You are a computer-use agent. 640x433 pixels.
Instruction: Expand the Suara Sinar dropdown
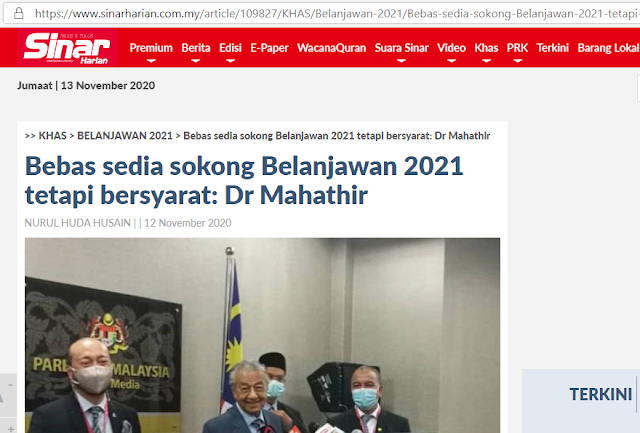click(401, 61)
